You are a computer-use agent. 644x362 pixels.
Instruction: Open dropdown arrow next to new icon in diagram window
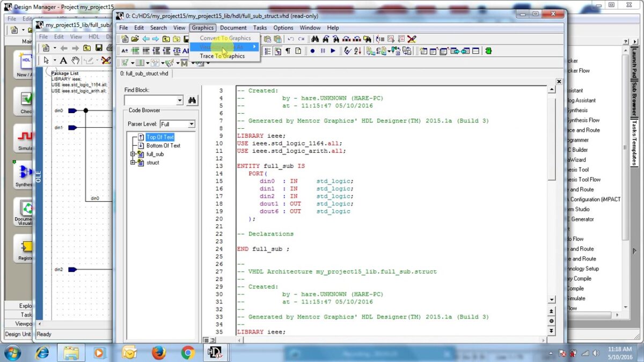click(54, 48)
